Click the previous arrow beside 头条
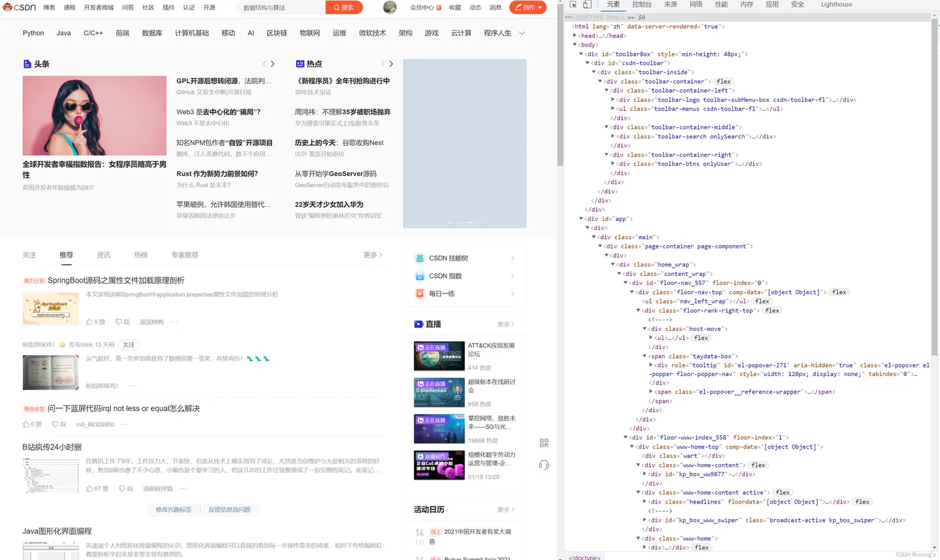940x560 pixels. tap(265, 64)
